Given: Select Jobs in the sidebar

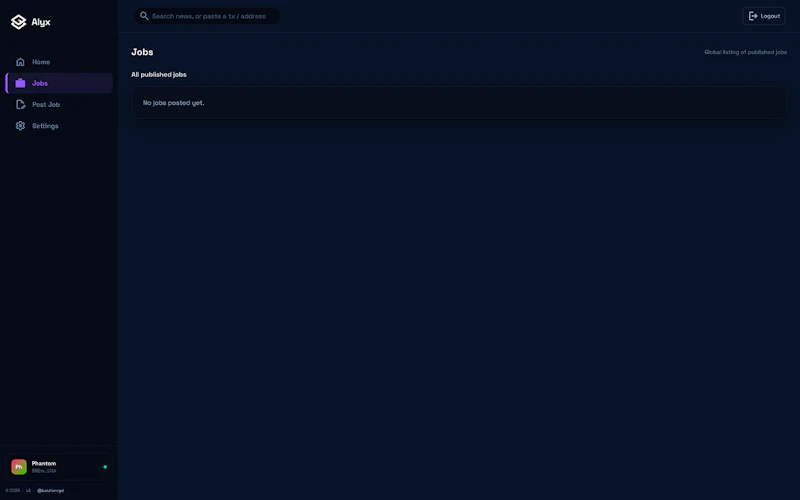Looking at the screenshot, I should [59, 83].
